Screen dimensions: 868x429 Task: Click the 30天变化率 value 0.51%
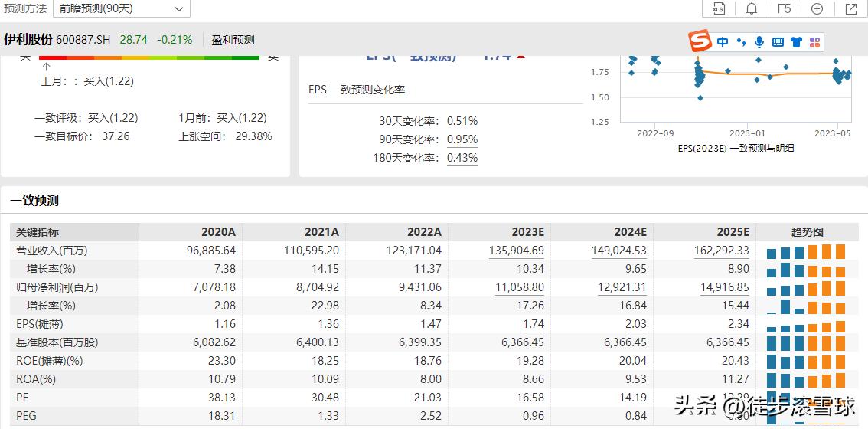click(x=462, y=121)
